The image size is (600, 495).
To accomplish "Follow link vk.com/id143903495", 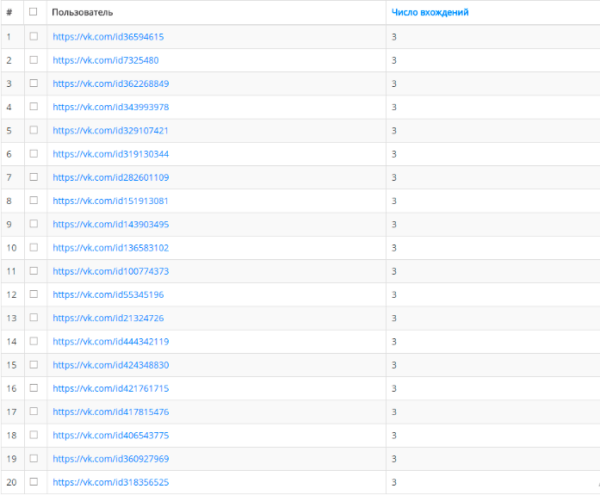I will pyautogui.click(x=111, y=224).
